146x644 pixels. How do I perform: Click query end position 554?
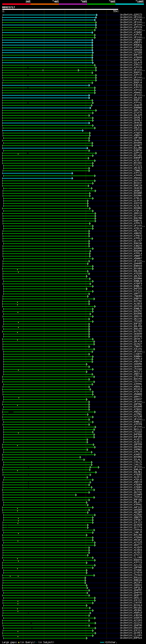point(115,11)
